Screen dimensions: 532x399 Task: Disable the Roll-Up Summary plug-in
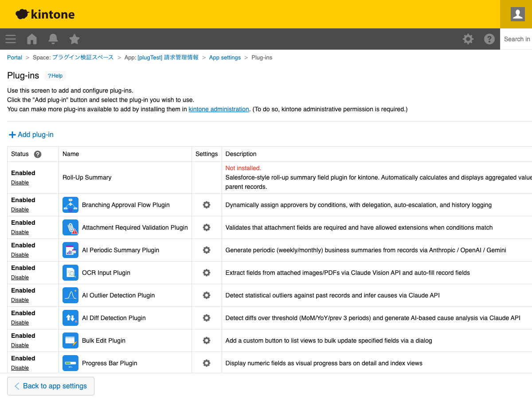point(20,183)
